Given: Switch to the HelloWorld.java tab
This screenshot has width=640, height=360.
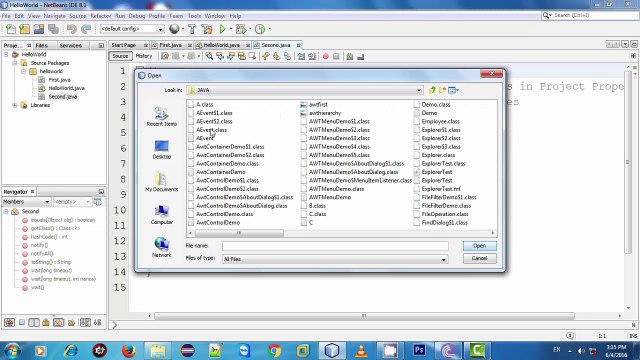Looking at the screenshot, I should click(222, 45).
